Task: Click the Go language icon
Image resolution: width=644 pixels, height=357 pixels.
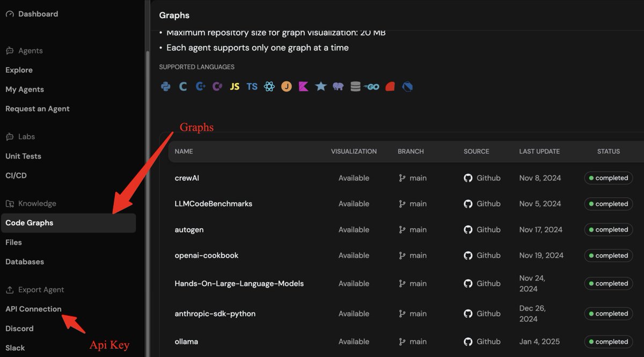Action: pyautogui.click(x=372, y=86)
